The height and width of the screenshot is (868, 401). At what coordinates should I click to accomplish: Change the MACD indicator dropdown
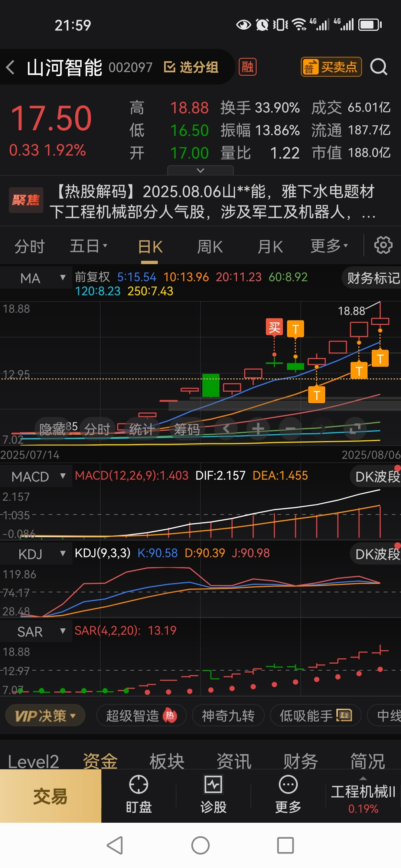coord(36,476)
